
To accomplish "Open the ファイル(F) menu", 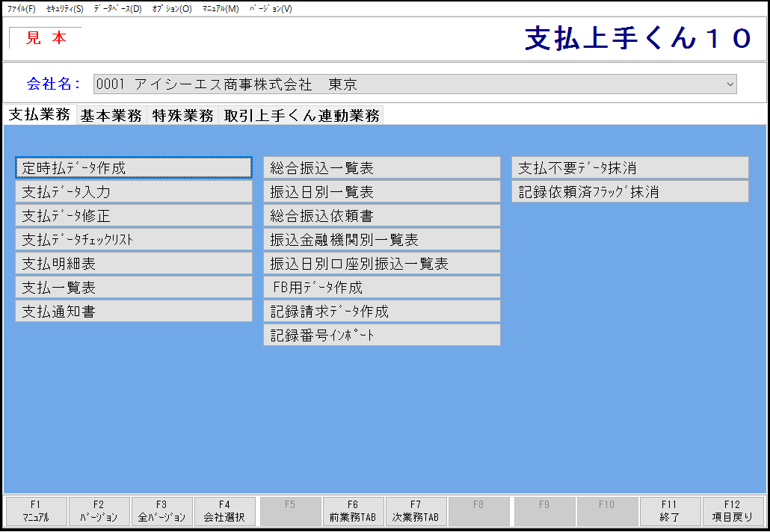I will 21,9.
